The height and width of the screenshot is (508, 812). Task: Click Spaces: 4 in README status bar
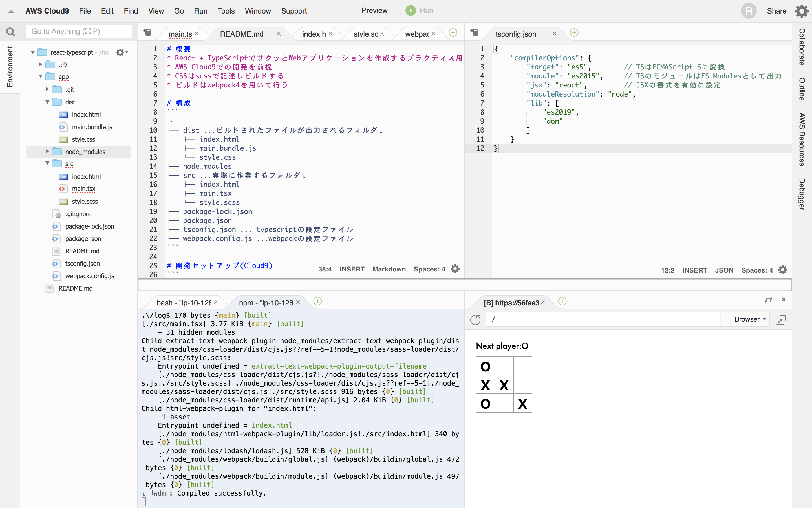429,269
